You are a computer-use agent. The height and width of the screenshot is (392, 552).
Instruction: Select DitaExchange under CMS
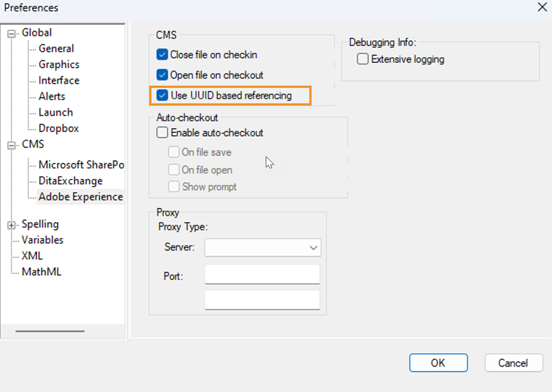[x=70, y=181]
